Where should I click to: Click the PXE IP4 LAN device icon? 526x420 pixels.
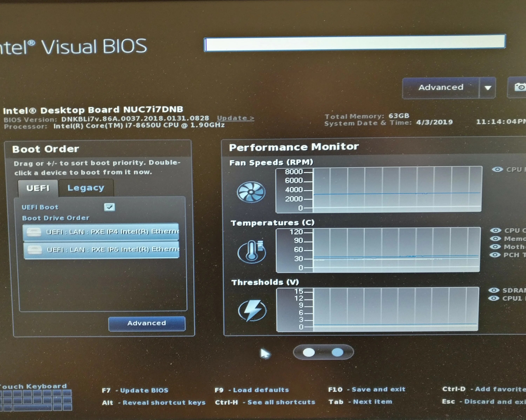34,232
